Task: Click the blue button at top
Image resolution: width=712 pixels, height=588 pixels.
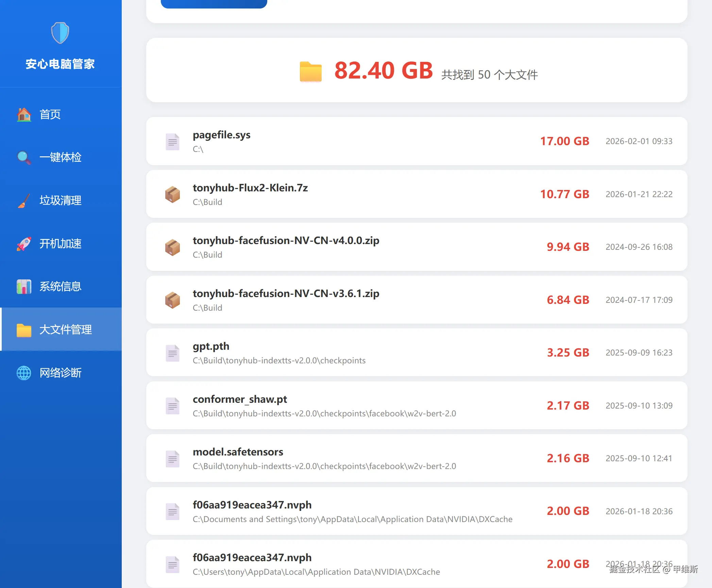Action: pos(214,3)
